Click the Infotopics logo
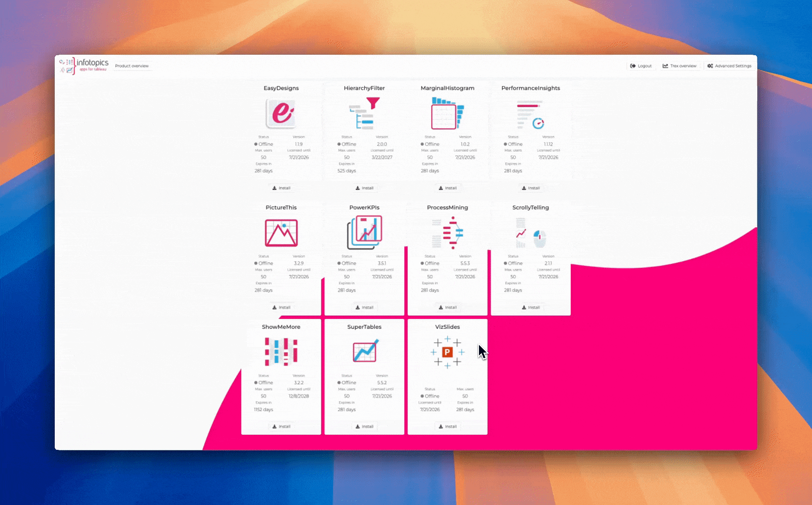Screen dimensions: 812x505 tap(84, 66)
